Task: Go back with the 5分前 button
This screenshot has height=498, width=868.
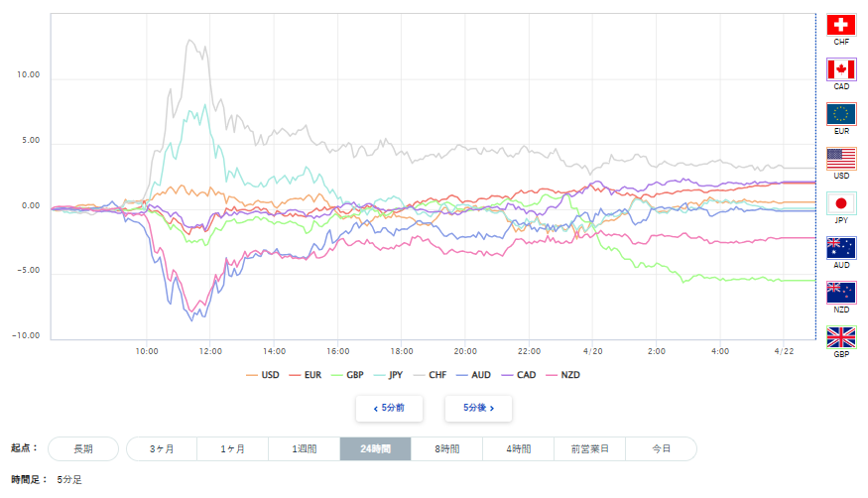Action: pos(389,409)
